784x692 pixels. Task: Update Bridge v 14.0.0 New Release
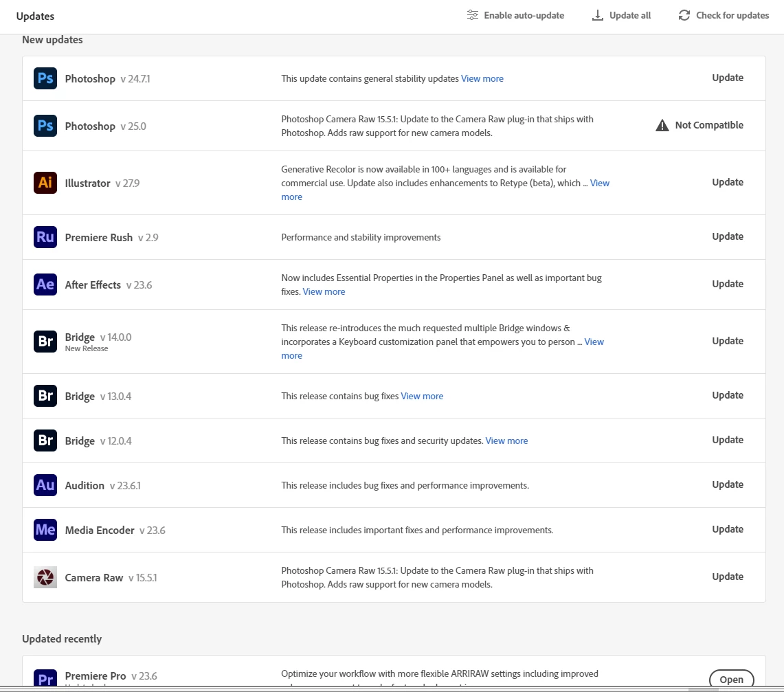click(x=728, y=340)
